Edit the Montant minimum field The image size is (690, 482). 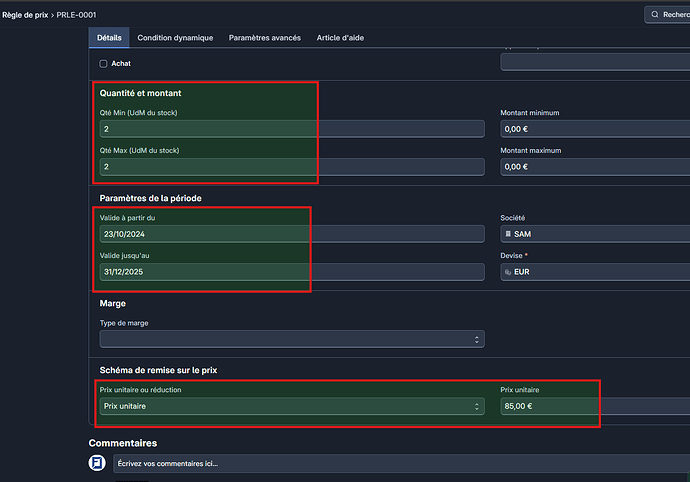(594, 129)
